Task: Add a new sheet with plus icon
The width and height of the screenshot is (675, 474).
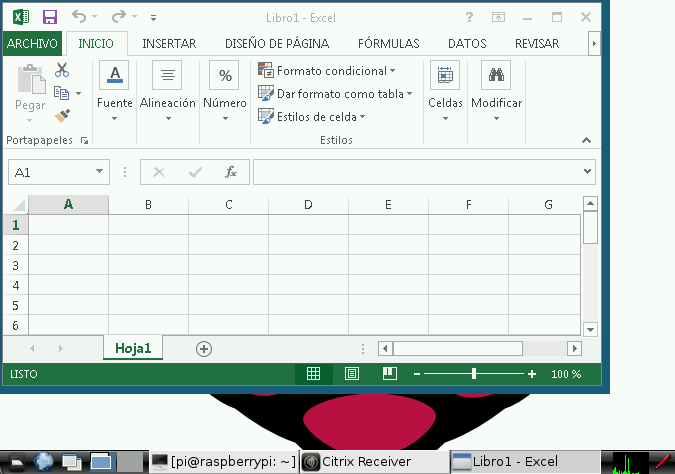Action: [x=204, y=348]
